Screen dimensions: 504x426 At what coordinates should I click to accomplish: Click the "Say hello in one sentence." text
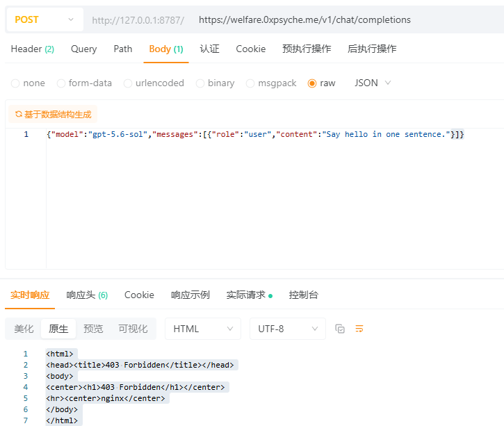(x=387, y=134)
